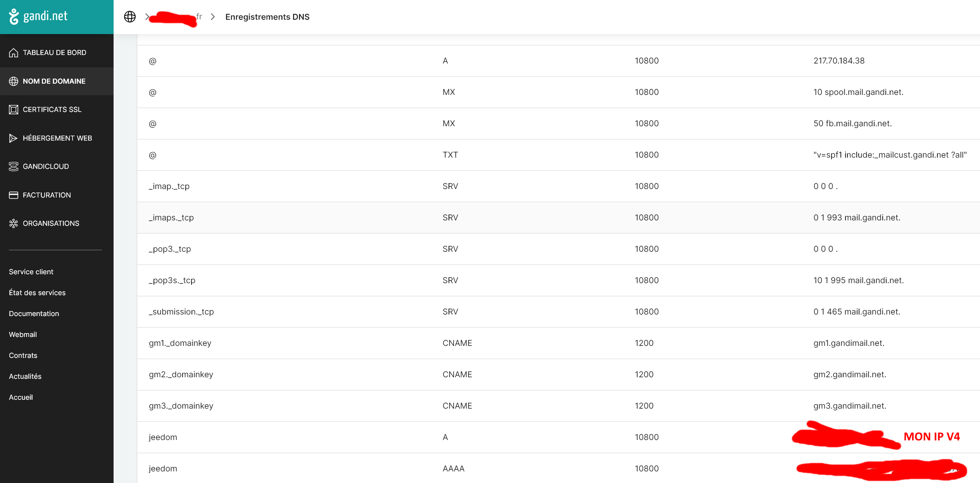980x483 pixels.
Task: Click the Organisations cluster icon
Action: 14,223
